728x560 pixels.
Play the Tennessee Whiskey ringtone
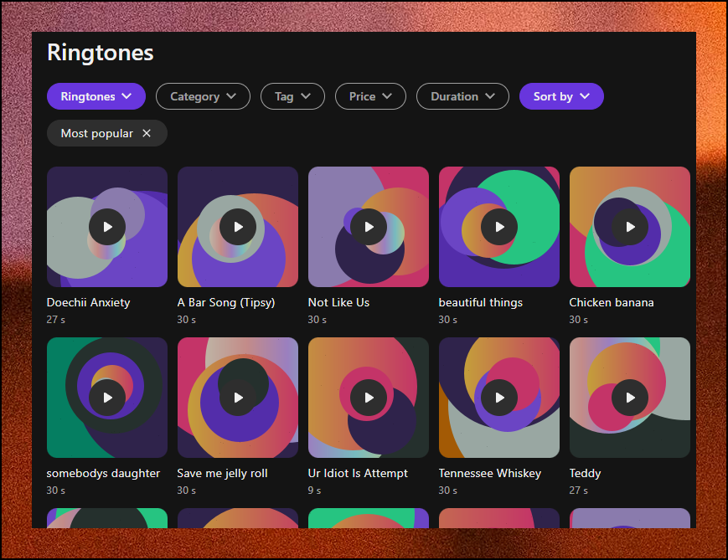coord(499,398)
